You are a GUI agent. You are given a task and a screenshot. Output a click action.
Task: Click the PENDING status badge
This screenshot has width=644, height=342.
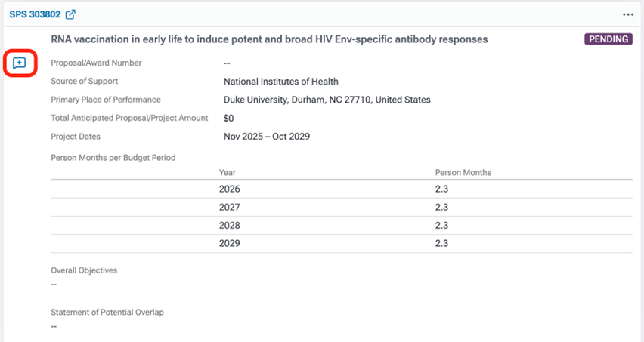pos(608,39)
